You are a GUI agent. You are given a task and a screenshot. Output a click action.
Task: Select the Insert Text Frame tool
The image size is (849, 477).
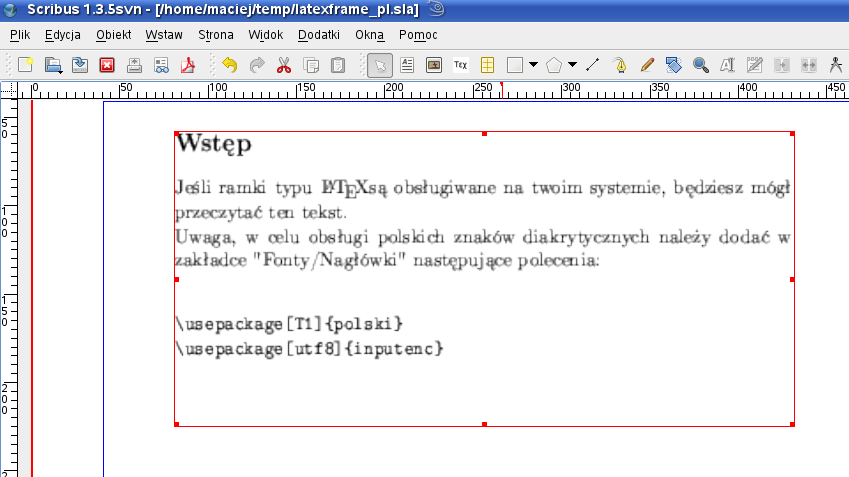pyautogui.click(x=407, y=65)
